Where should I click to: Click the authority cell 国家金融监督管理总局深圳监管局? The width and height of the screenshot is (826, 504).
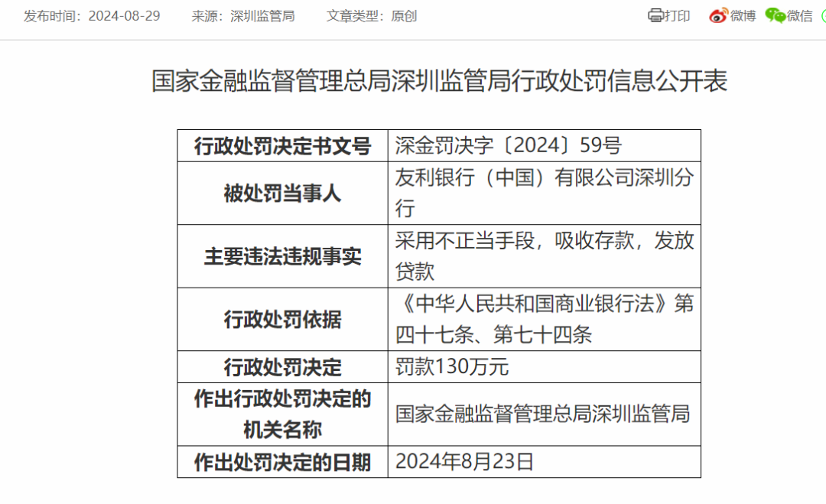pyautogui.click(x=545, y=415)
